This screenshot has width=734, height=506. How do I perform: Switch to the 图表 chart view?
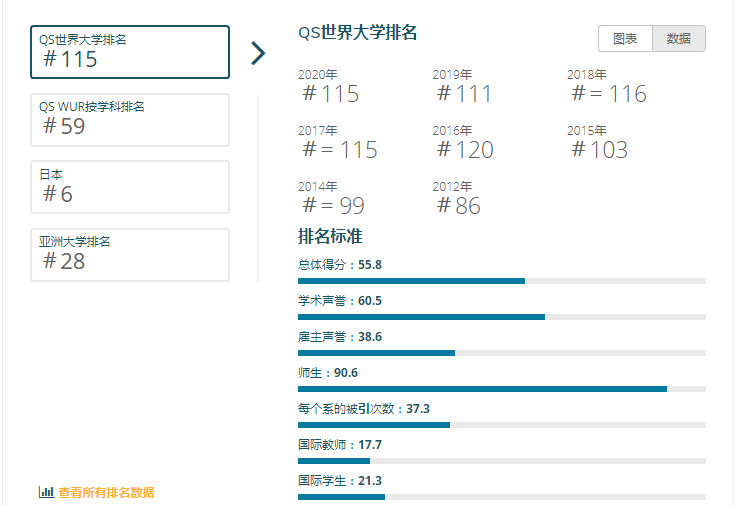625,38
